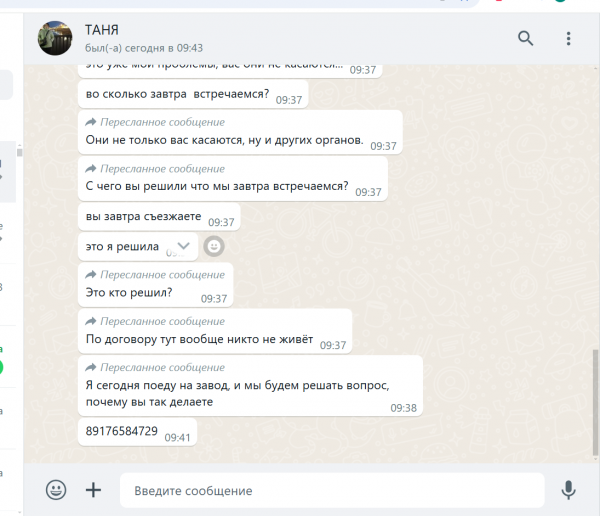Click forwarded arrow above "По договору" message

click(91, 321)
